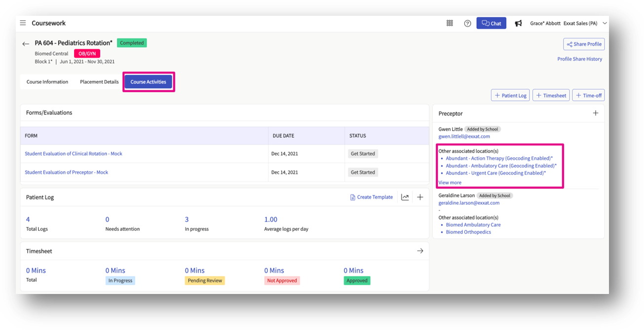This screenshot has width=644, height=330.
Task: Open 0 Mins In Progress timesheet
Action: 115,270
